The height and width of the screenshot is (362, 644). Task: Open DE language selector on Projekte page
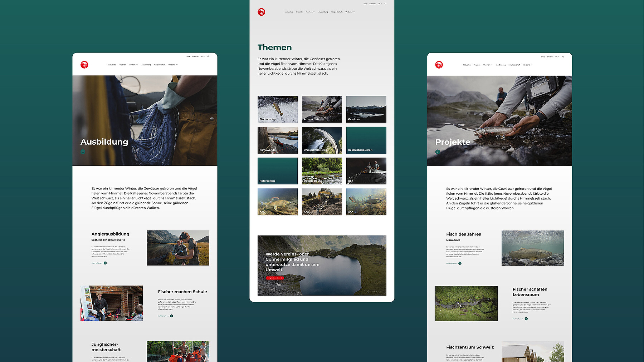click(557, 56)
